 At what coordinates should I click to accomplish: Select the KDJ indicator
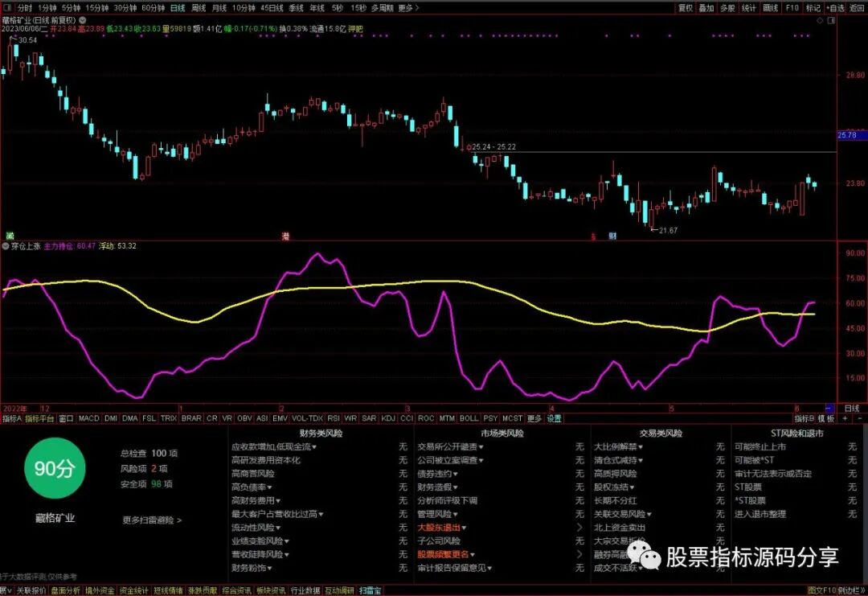[x=388, y=419]
